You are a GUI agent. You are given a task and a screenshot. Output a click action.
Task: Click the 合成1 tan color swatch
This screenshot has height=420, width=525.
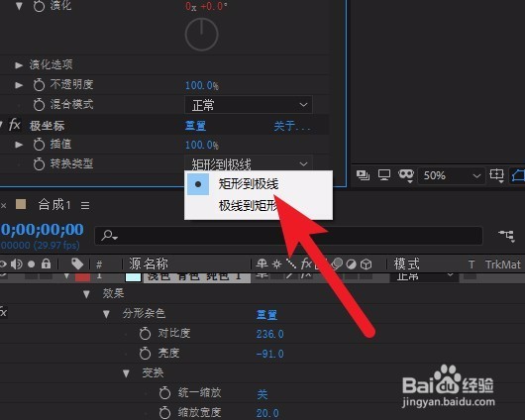pyautogui.click(x=21, y=204)
